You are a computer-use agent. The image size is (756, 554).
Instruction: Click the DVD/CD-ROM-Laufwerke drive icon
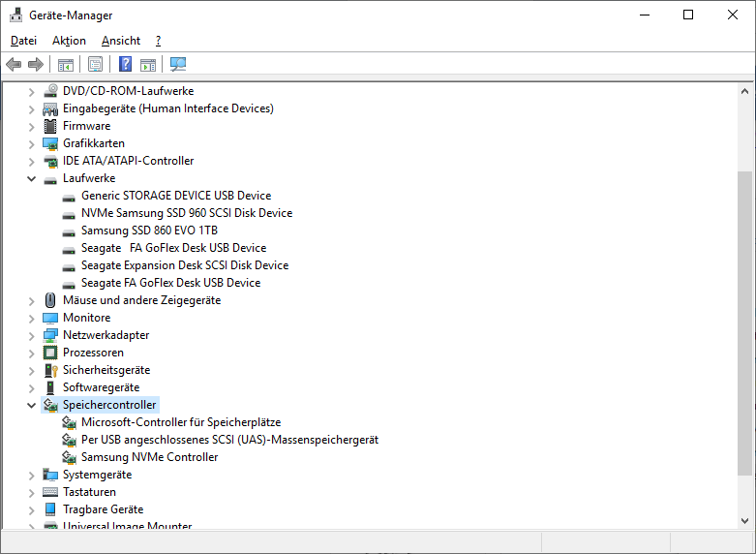click(50, 91)
